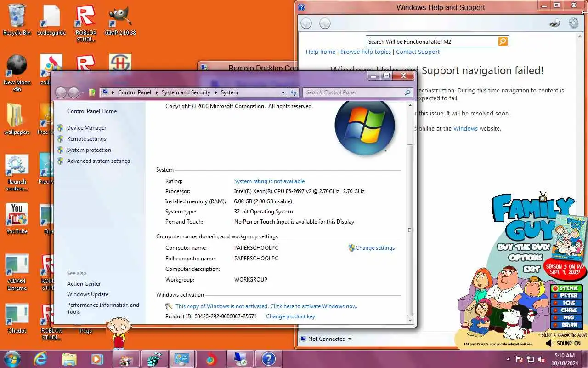Click the print icon in Help and Support
The image size is (588, 368).
coord(555,23)
